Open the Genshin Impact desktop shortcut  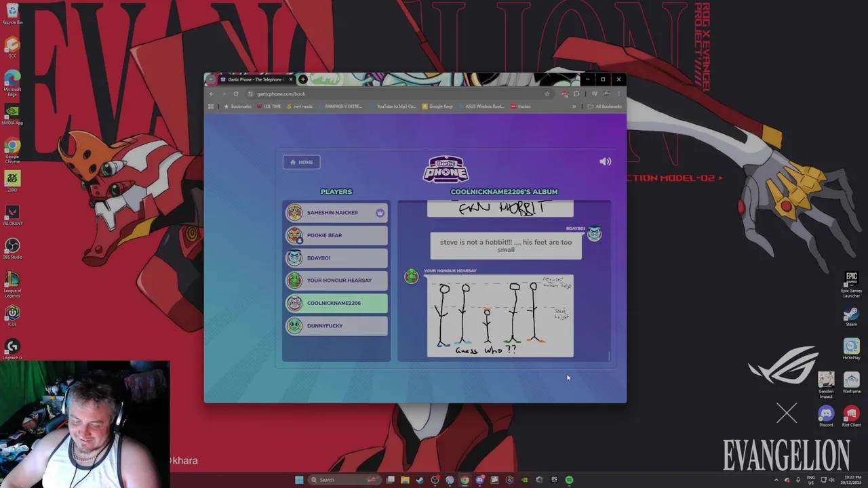[x=826, y=384]
